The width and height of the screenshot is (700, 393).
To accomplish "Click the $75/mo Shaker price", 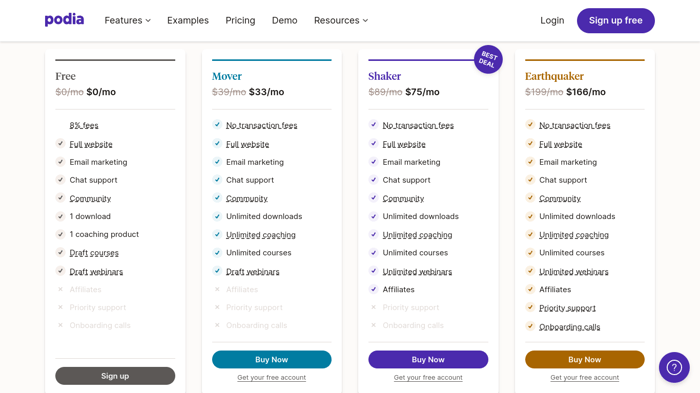I will click(422, 92).
